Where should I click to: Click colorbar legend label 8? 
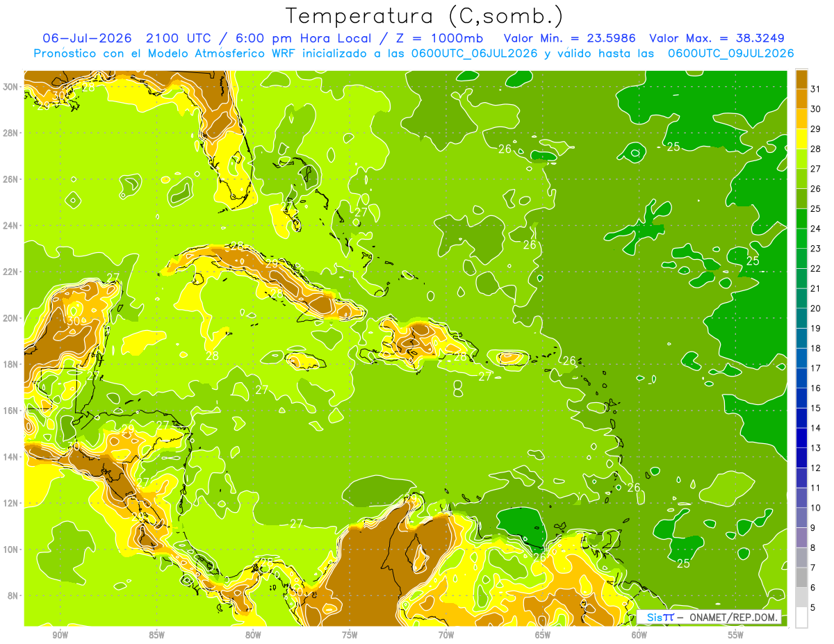[x=814, y=548]
